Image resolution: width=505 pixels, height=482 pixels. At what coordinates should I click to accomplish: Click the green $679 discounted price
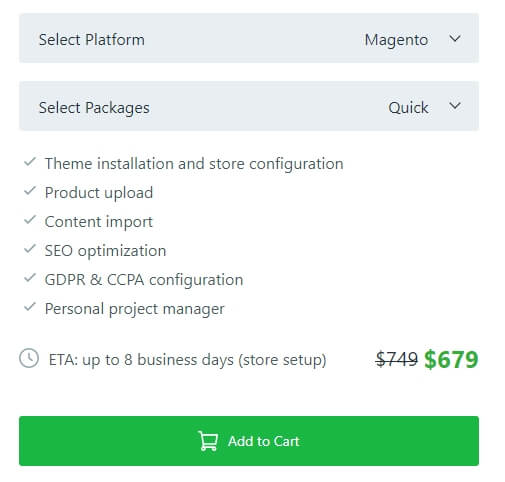(x=451, y=360)
